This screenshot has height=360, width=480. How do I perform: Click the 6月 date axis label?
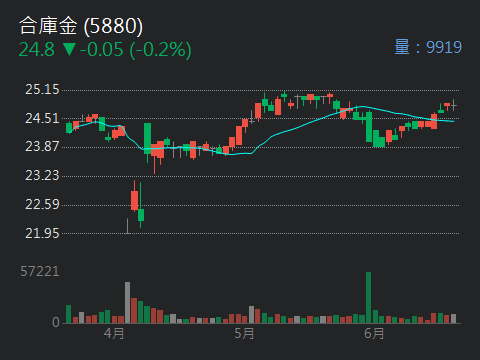(x=374, y=333)
